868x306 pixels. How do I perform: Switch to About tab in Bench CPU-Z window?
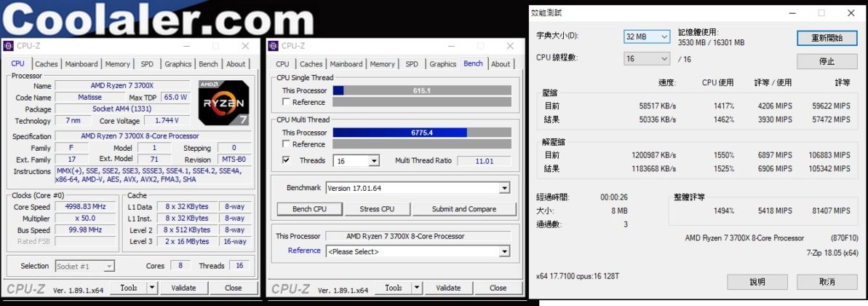tap(501, 64)
